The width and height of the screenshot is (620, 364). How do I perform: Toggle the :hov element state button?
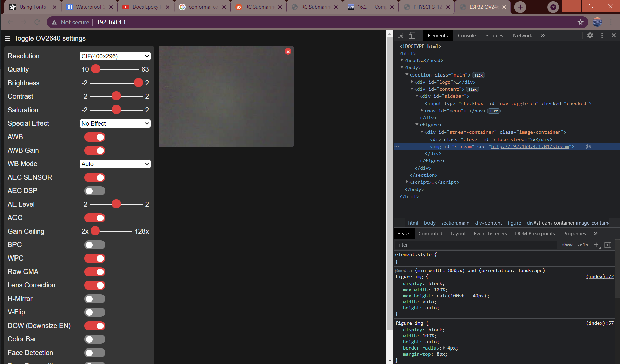click(567, 245)
